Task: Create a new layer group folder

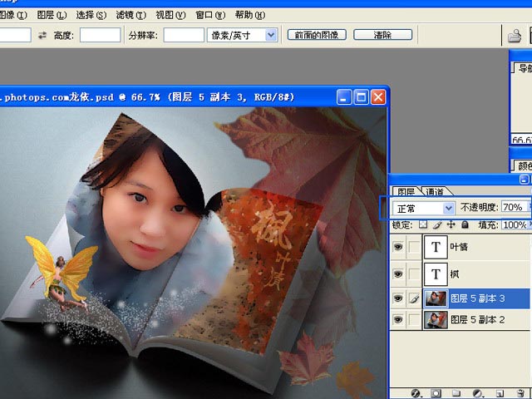Action: point(457,392)
